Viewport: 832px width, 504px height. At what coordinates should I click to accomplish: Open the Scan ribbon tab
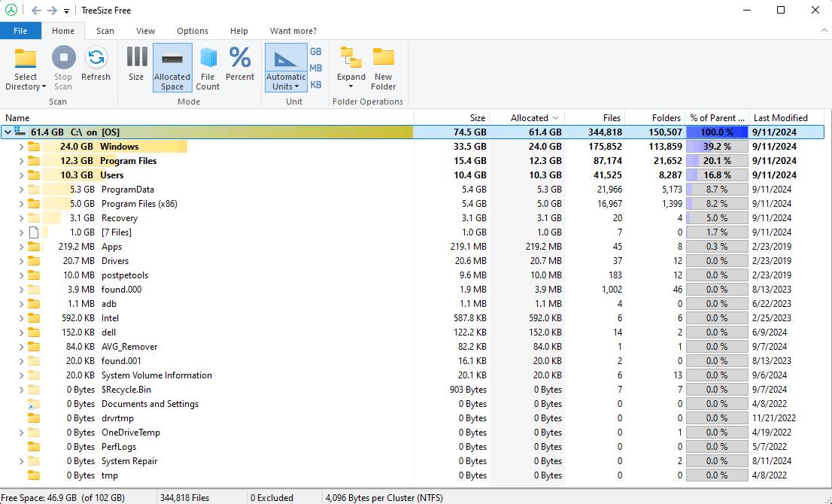click(x=105, y=31)
